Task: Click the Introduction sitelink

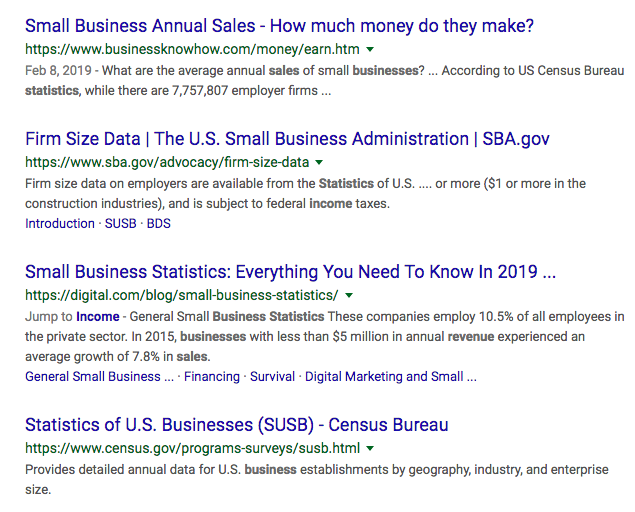Action: coord(60,224)
